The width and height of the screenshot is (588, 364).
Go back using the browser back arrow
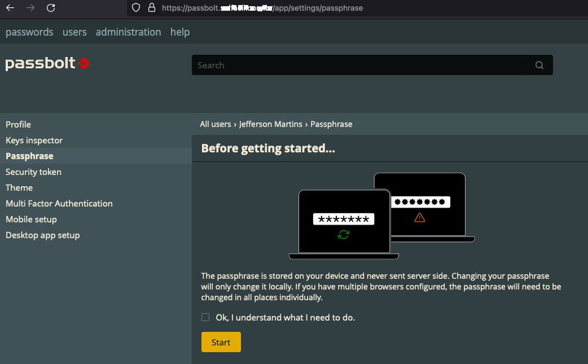pyautogui.click(x=10, y=8)
